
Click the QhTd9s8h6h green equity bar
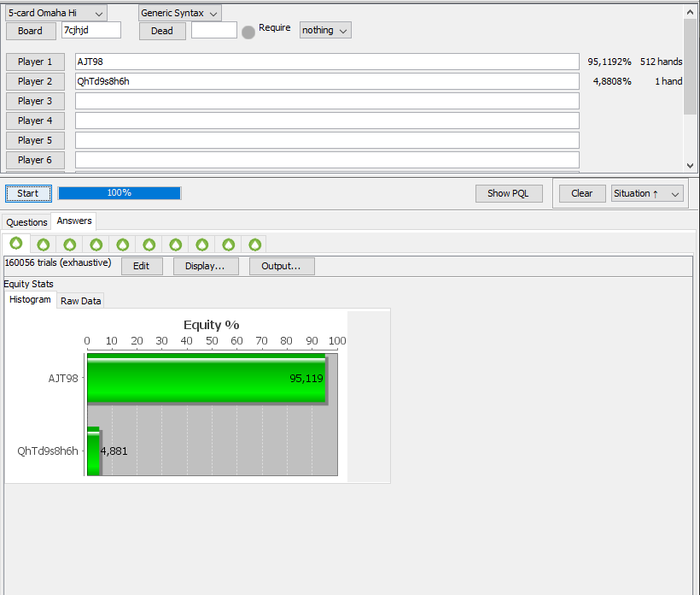coord(93,451)
